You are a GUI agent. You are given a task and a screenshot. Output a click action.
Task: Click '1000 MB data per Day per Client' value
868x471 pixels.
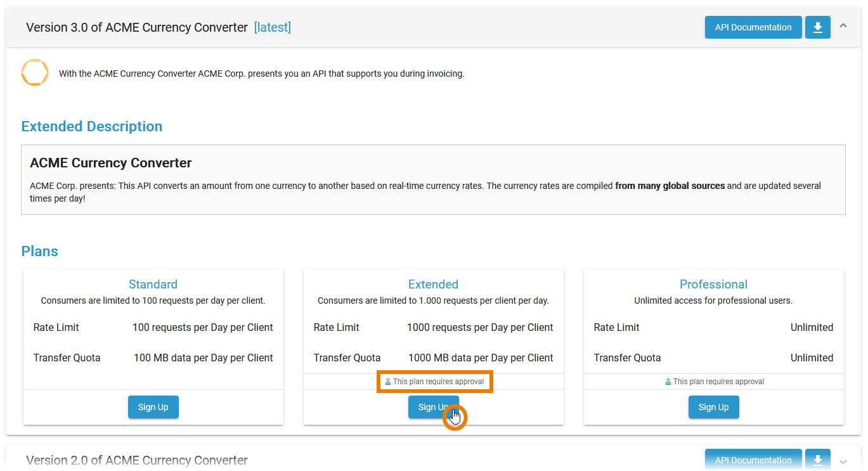tap(481, 358)
